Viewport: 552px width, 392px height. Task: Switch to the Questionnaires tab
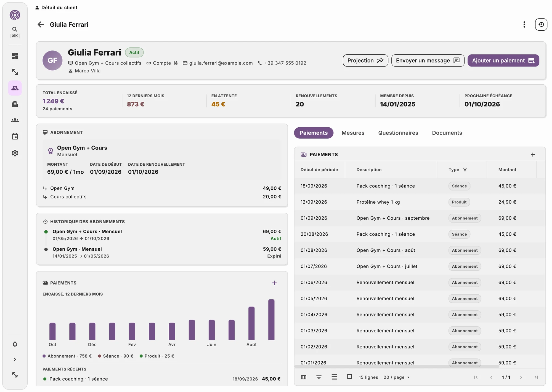pyautogui.click(x=398, y=133)
